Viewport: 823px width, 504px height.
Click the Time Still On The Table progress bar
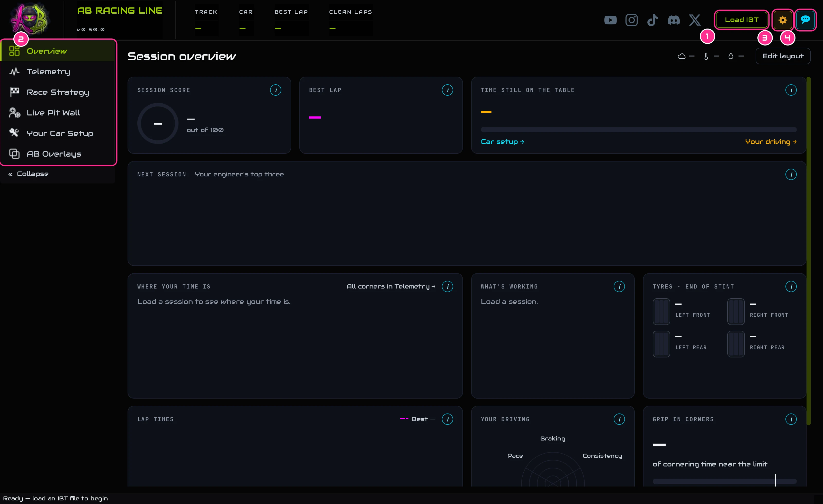click(x=638, y=129)
